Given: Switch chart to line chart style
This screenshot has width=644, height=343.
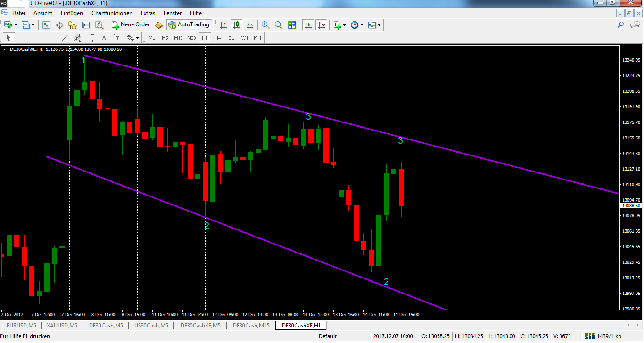Looking at the screenshot, I should point(250,24).
